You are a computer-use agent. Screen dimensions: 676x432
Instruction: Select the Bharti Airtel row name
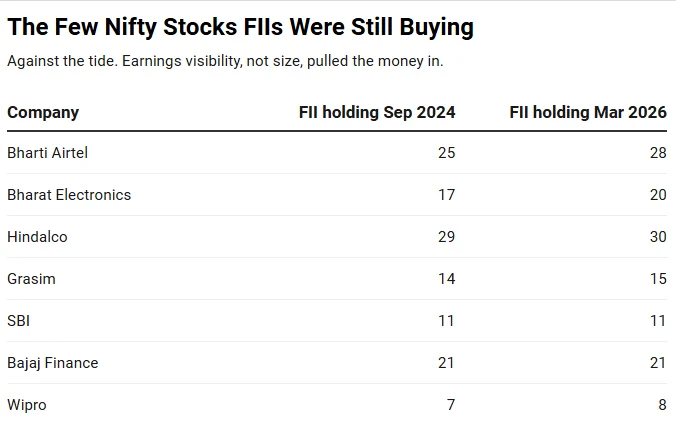[x=47, y=153]
